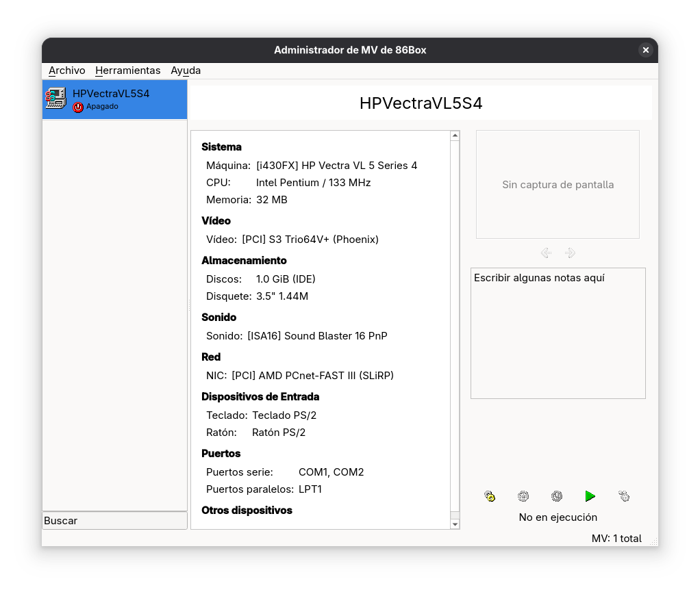Viewport: 700px width, 592px height.
Task: Click '[i430FX] HP Vectra VL 5 Series 4'
Action: click(x=336, y=166)
